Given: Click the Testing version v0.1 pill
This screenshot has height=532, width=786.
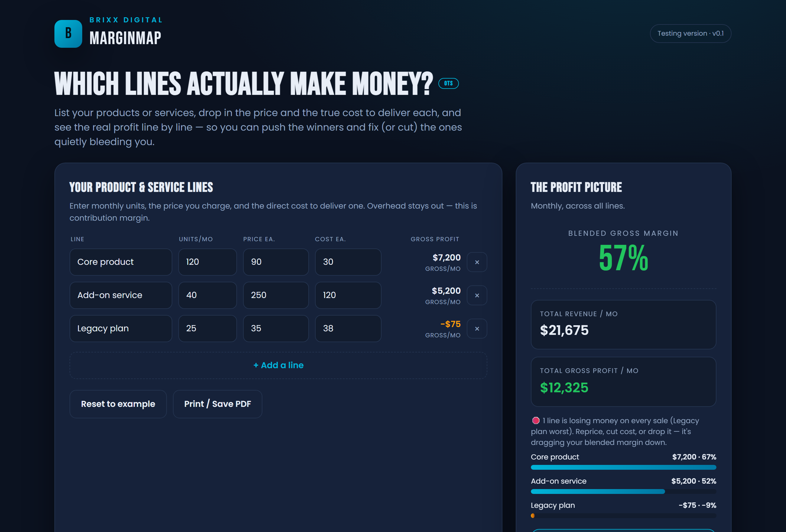Looking at the screenshot, I should click(x=690, y=34).
